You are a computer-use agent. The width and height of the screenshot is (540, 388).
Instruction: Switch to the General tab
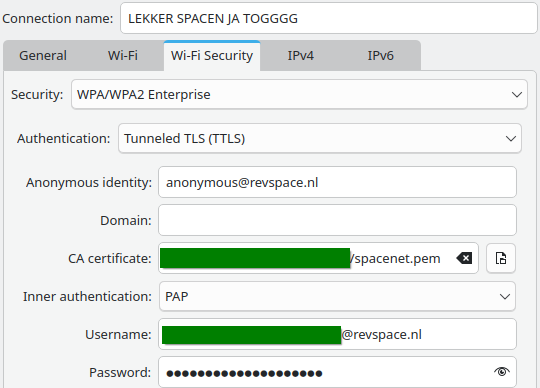43,56
